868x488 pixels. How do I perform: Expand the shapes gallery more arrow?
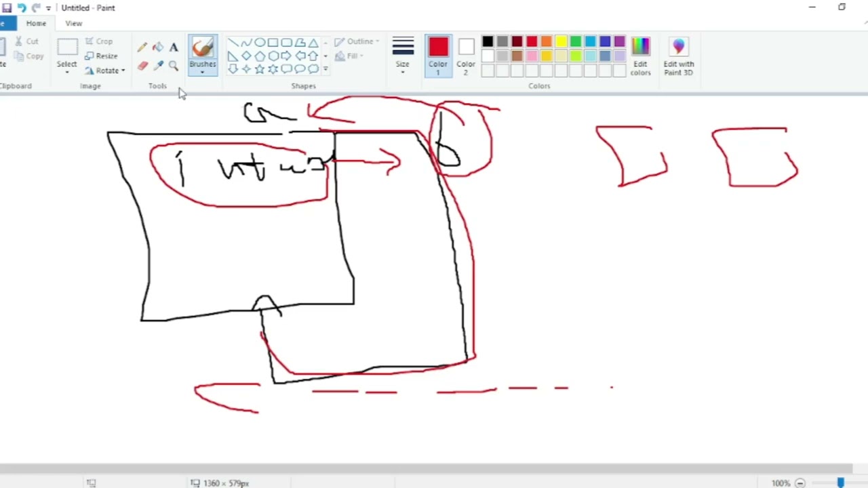coord(325,69)
